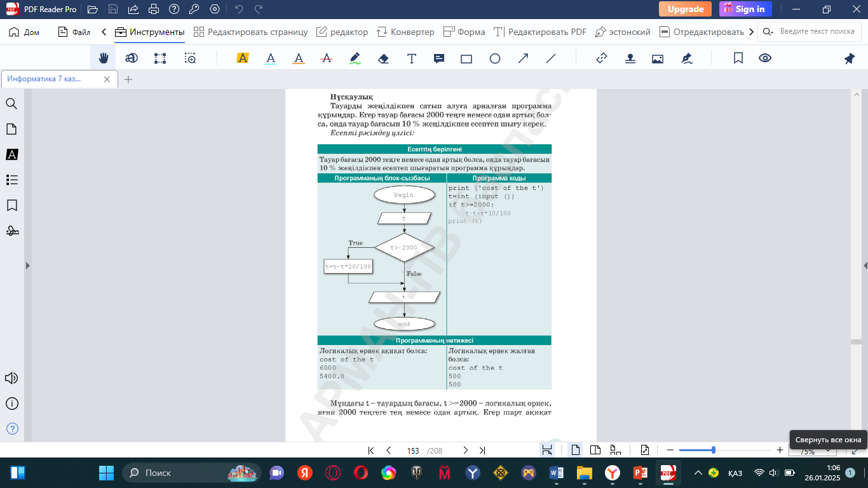
Task: Select the Arrow drawing tool
Action: coord(523,58)
